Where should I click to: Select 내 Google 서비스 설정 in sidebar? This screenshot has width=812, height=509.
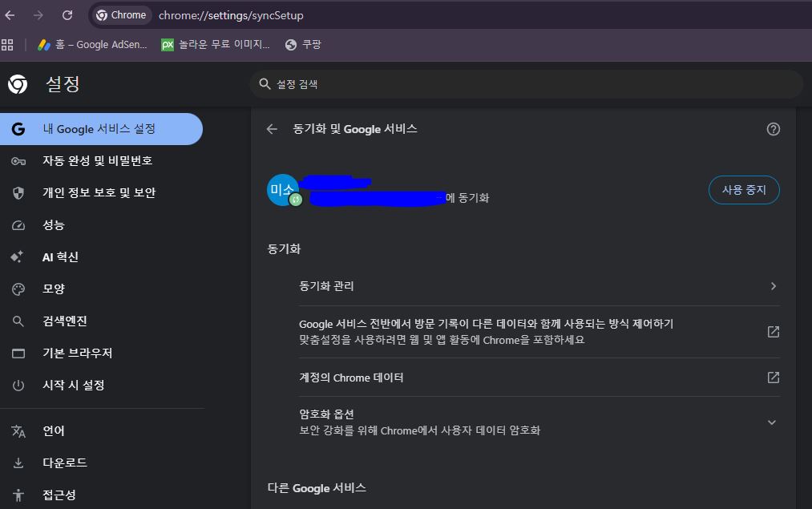coord(101,129)
